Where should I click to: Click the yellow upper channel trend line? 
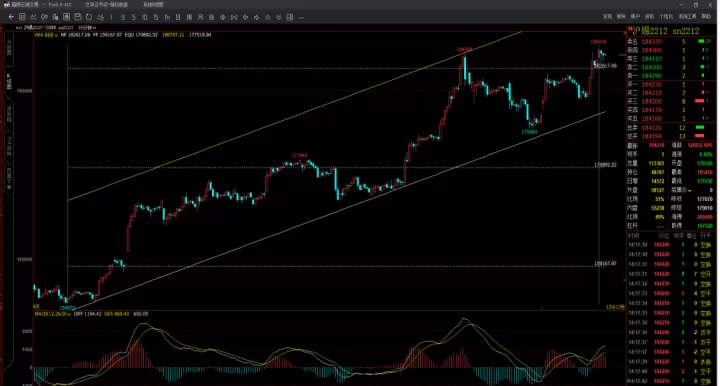point(294,116)
